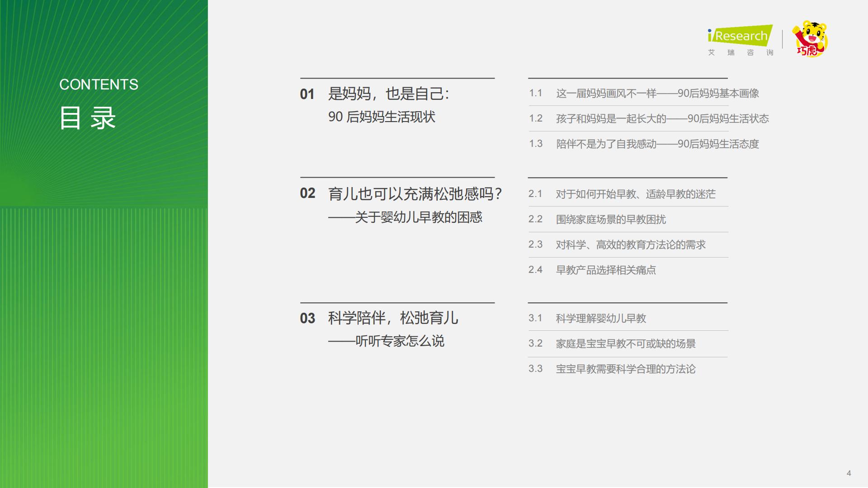Select section number 1.1

[x=536, y=93]
